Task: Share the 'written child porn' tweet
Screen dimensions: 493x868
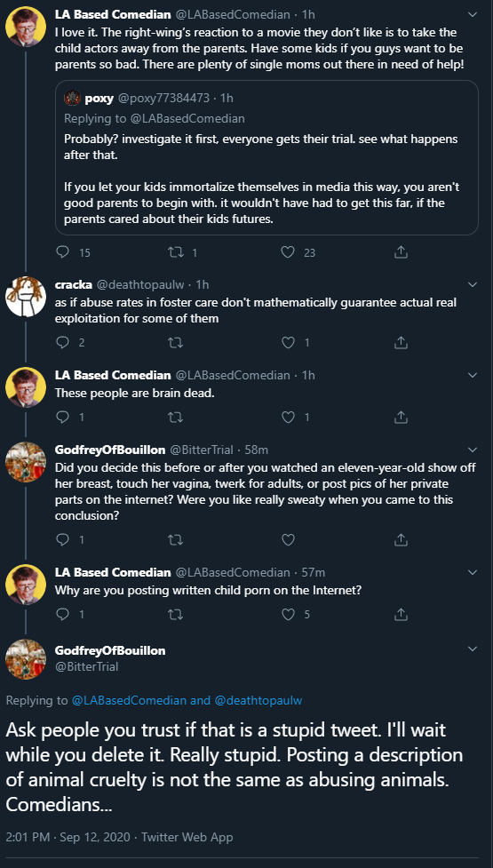Action: [401, 614]
